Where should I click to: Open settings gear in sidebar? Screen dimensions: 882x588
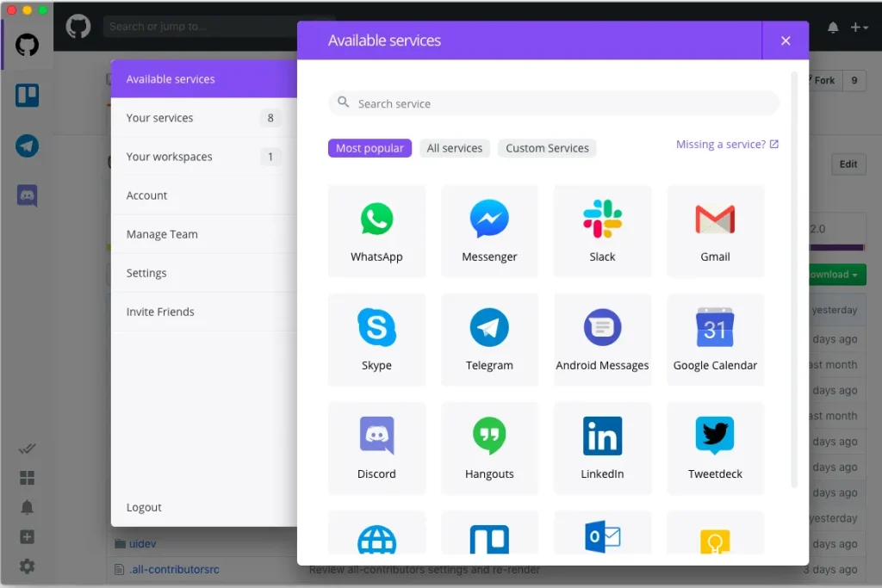click(27, 566)
